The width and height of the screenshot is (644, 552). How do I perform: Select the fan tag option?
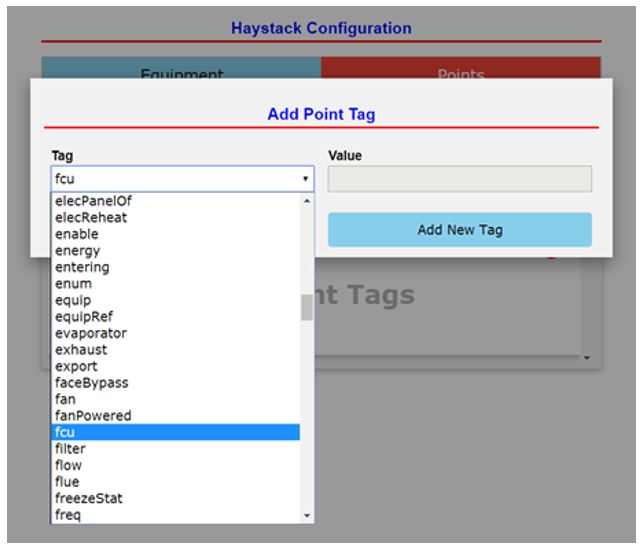[176, 399]
